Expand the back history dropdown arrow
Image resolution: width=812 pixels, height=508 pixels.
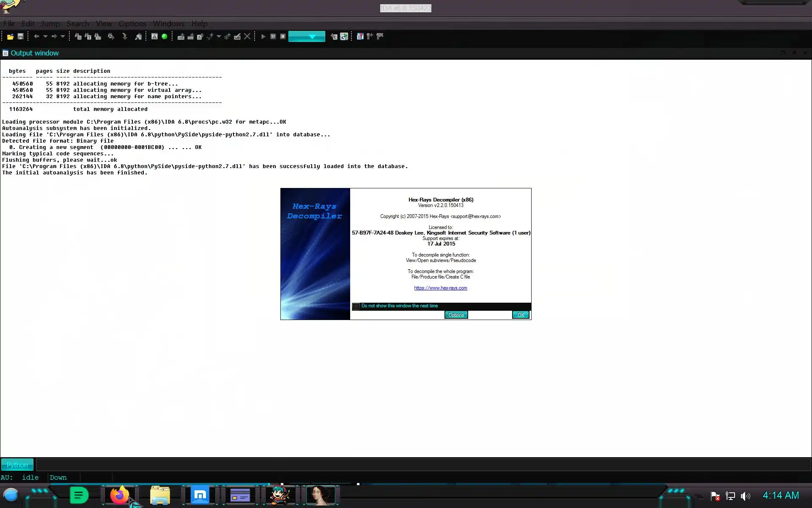click(x=45, y=37)
